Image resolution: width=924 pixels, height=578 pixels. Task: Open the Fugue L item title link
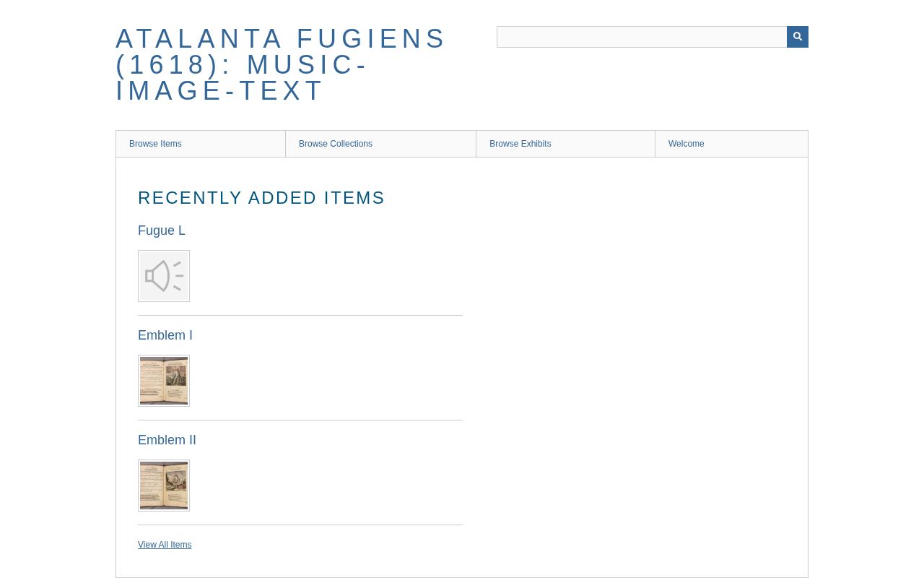click(162, 230)
